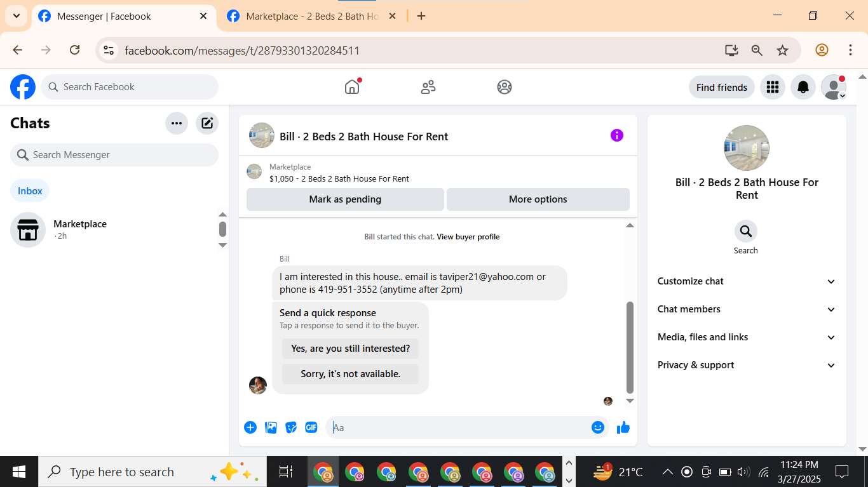Click the purple conversation information icon

pos(617,135)
